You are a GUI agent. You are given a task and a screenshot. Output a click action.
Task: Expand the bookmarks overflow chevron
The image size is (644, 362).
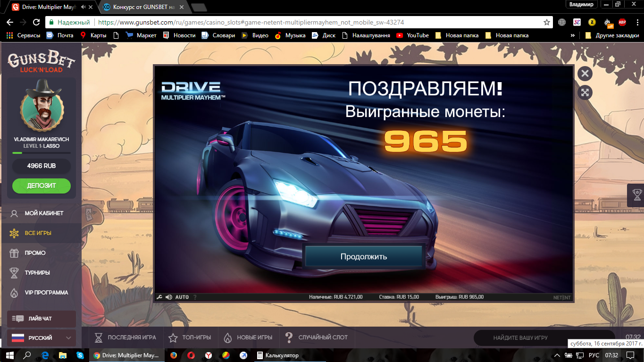573,35
